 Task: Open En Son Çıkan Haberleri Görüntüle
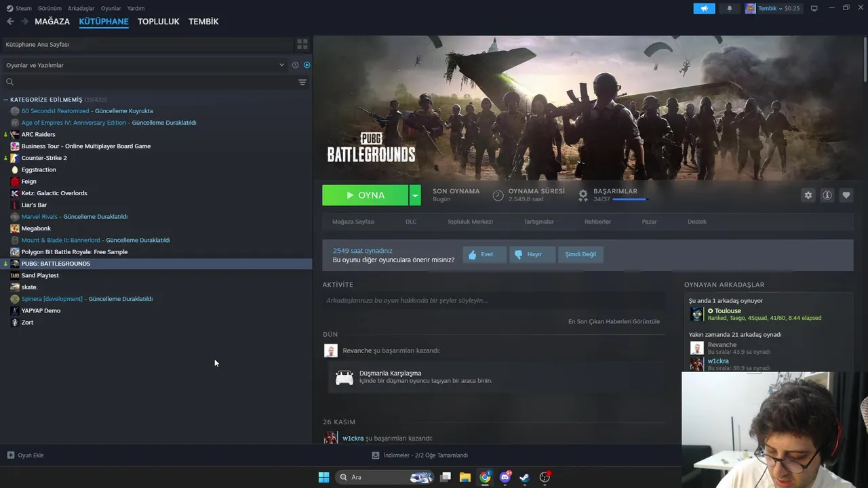[614, 321]
